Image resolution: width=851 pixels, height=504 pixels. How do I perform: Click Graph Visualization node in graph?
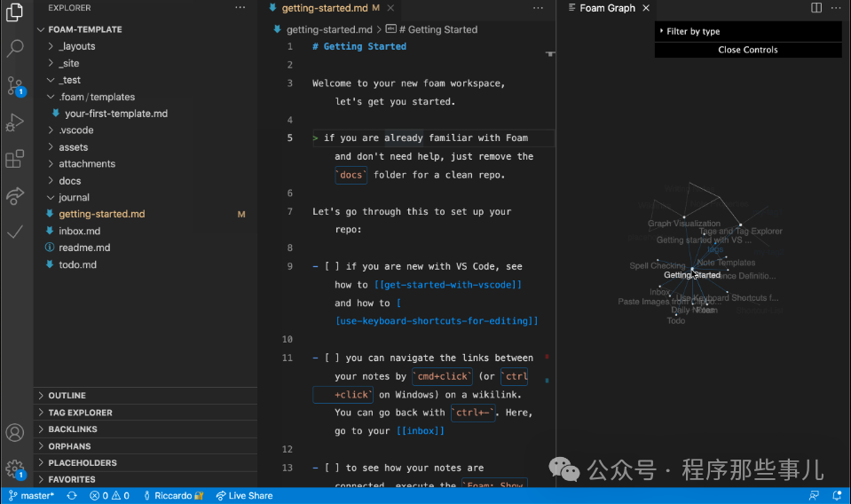684,217
